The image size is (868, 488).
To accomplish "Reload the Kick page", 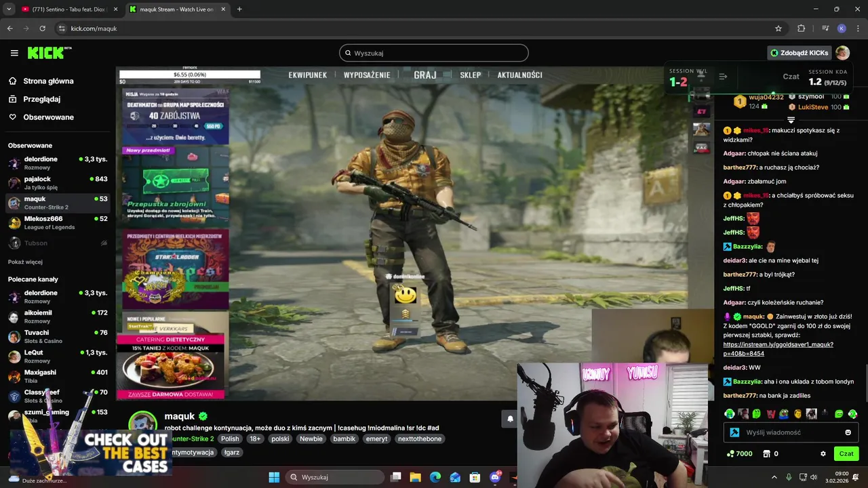I will (x=42, y=28).
